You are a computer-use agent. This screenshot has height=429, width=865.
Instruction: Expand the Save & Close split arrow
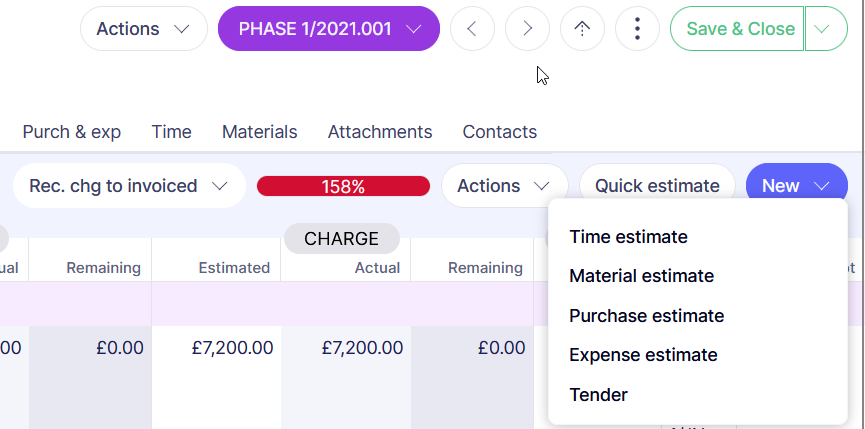pyautogui.click(x=823, y=29)
